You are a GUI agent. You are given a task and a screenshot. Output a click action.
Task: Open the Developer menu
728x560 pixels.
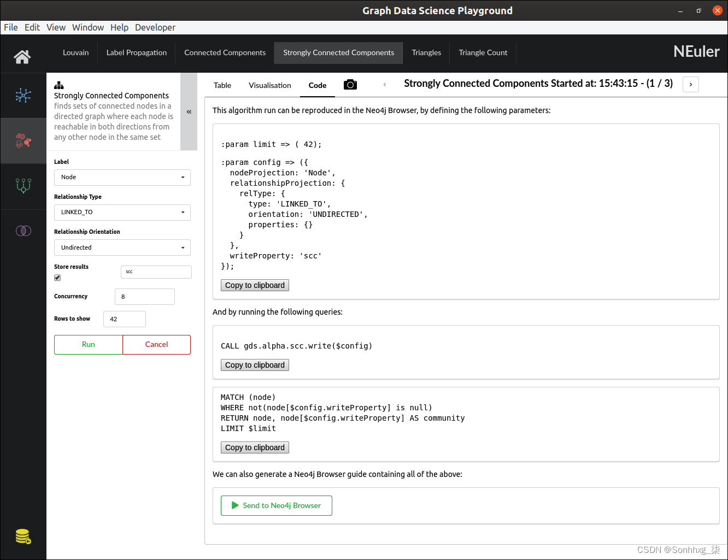tap(155, 27)
